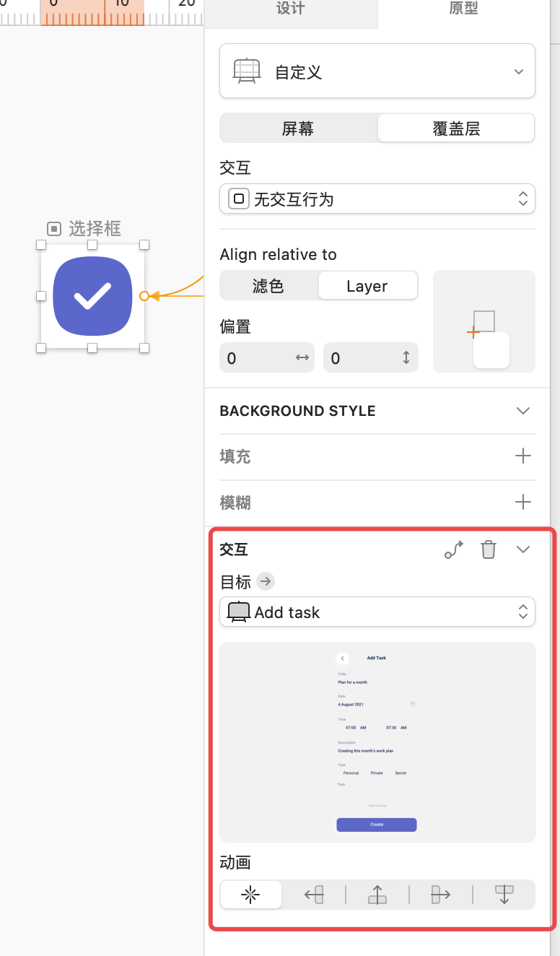
Task: Click the delete interaction trash icon
Action: coord(489,550)
